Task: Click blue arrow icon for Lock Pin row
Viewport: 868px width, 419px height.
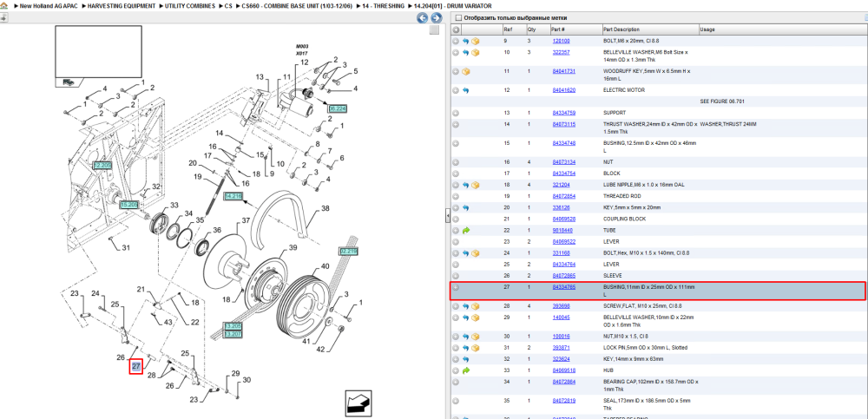Action: coord(465,348)
